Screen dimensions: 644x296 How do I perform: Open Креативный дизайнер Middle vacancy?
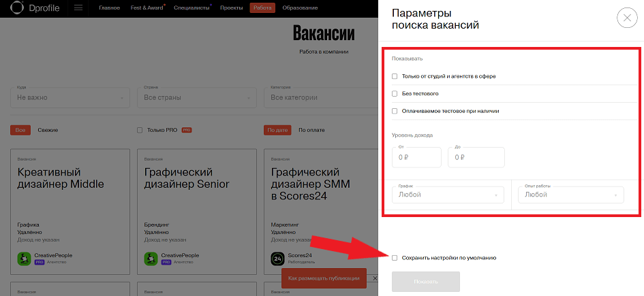click(61, 178)
